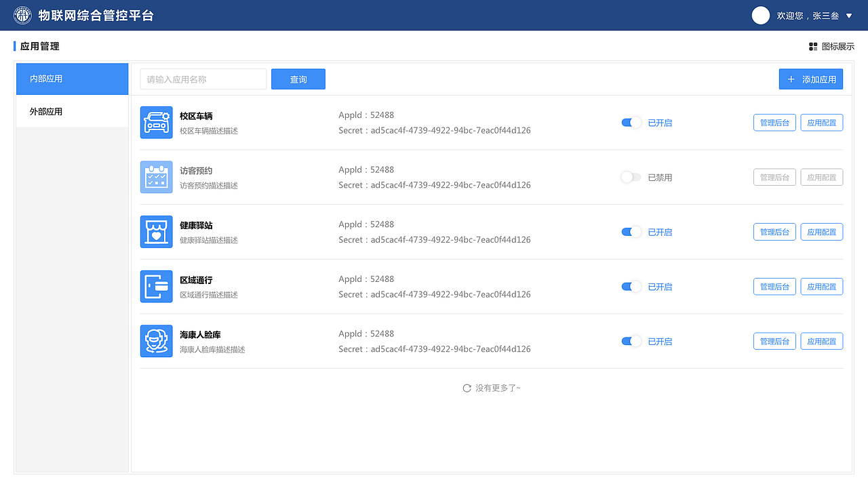Image resolution: width=868 pixels, height=488 pixels.
Task: Disable the 海康人脸库 app toggle
Action: click(x=631, y=341)
